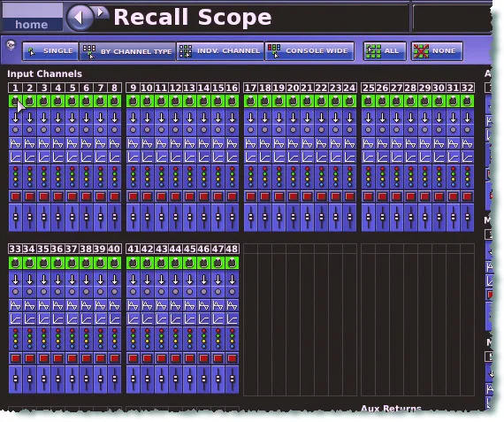Toggle channel 16 green preamp knob cell

(x=232, y=101)
